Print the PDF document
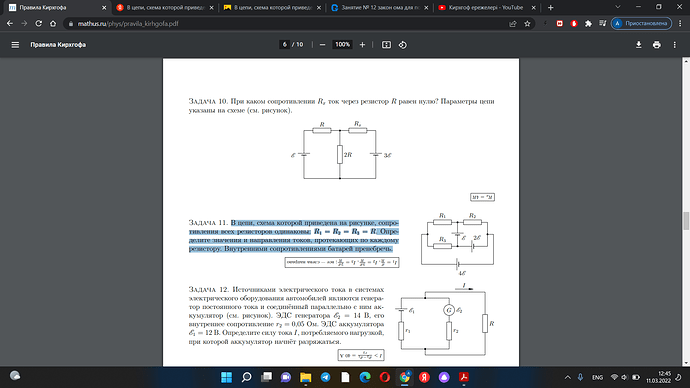Screen dimensions: 690x388 [657, 44]
